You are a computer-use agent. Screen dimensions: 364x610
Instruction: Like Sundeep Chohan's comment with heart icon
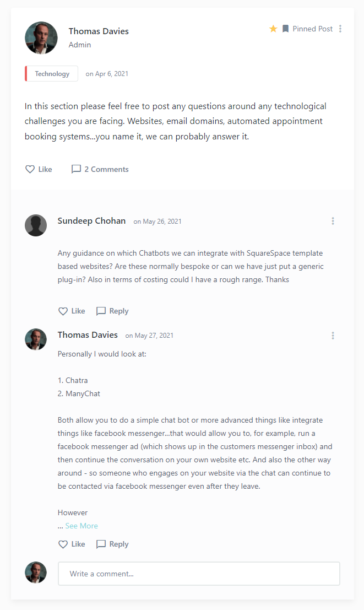(x=63, y=311)
